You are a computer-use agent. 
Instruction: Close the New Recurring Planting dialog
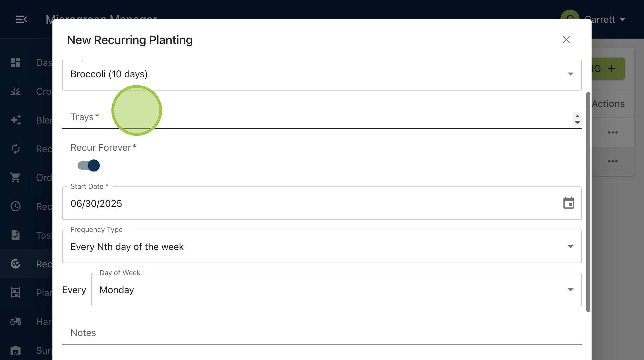[x=566, y=40]
